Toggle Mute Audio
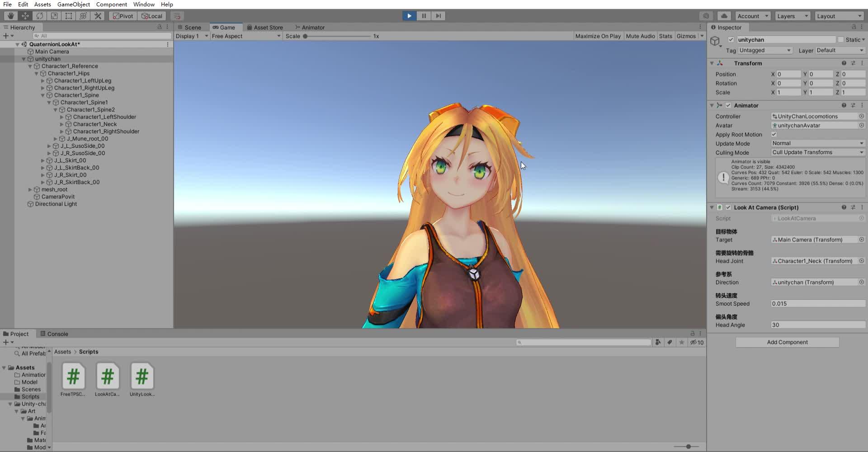 pos(640,36)
